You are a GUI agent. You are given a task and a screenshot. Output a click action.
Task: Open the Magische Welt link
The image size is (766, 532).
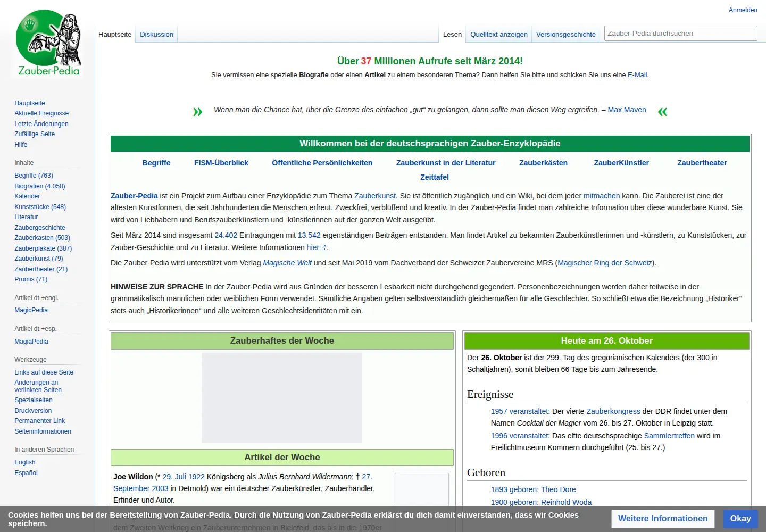pyautogui.click(x=287, y=263)
